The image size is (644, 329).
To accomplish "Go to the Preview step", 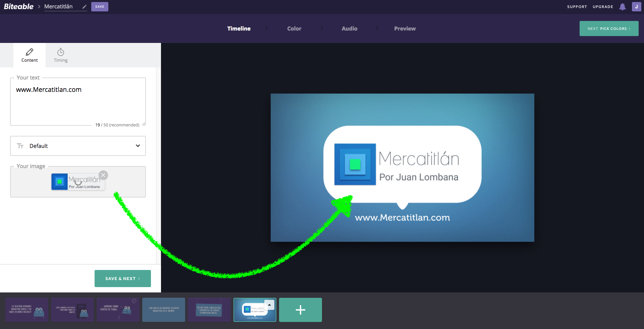I will tap(405, 29).
